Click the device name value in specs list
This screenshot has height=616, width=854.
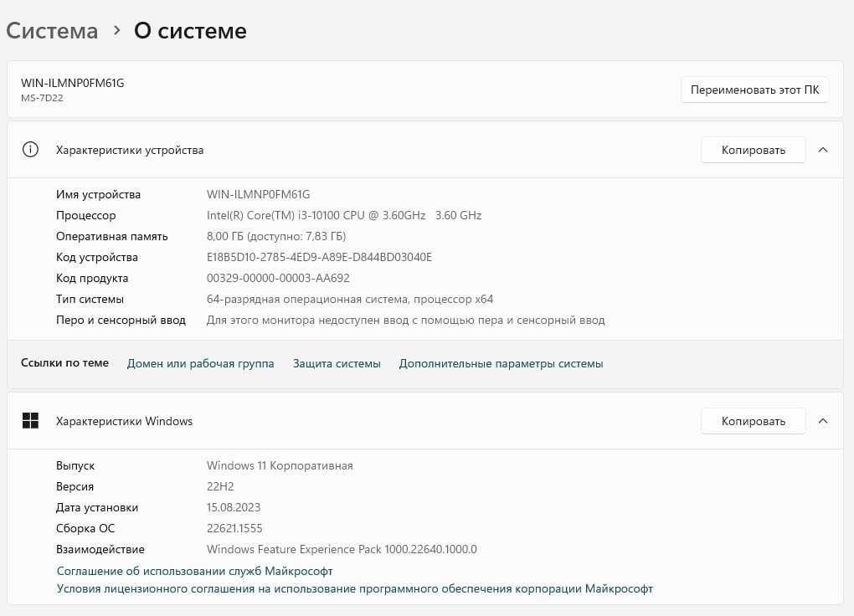(x=258, y=194)
